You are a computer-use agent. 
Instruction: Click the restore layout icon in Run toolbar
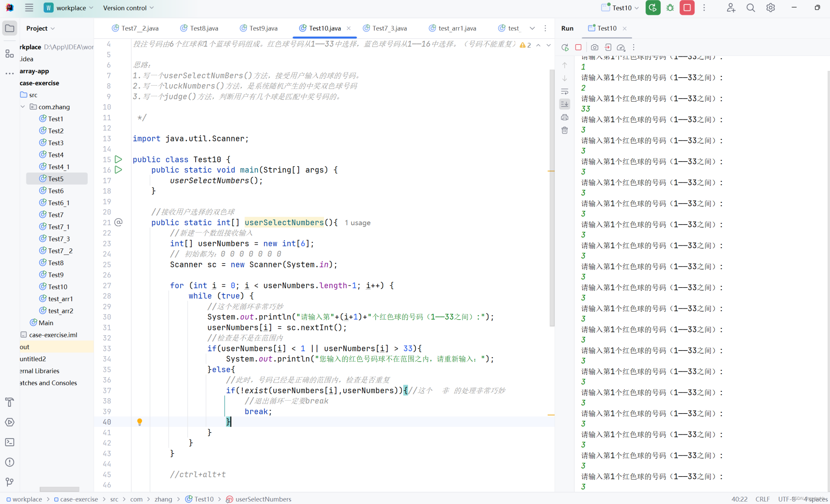(x=608, y=47)
